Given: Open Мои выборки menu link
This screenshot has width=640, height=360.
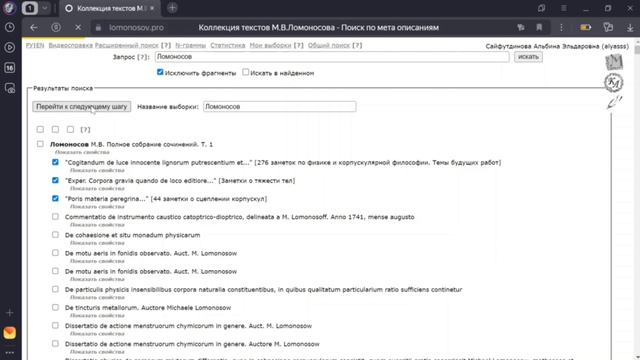Looking at the screenshot, I should pos(270,45).
